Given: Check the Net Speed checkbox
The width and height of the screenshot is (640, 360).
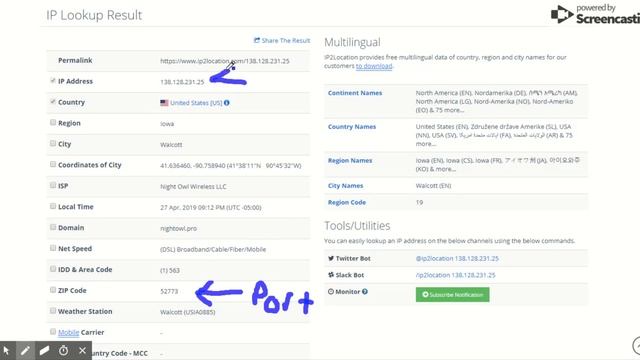Looking at the screenshot, I should [x=53, y=248].
